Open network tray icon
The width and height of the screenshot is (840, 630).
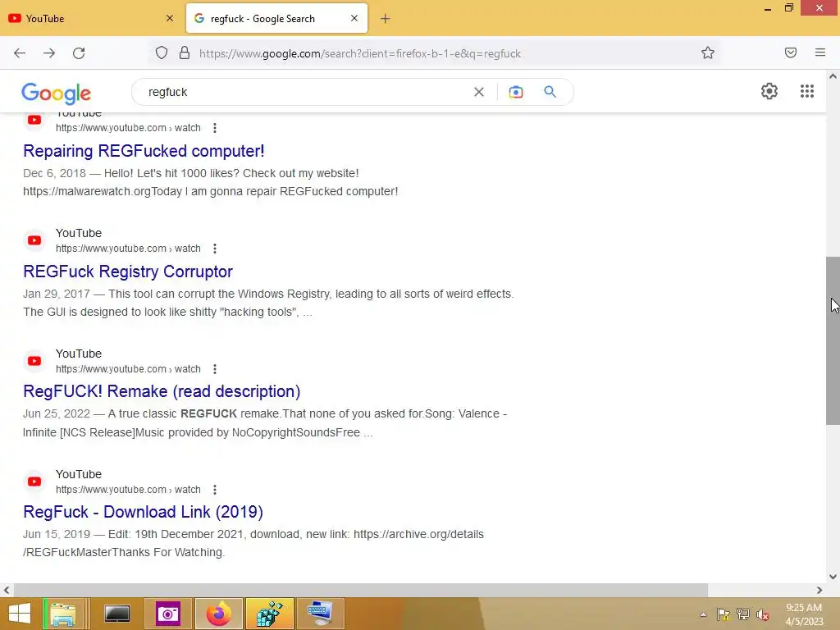point(743,614)
